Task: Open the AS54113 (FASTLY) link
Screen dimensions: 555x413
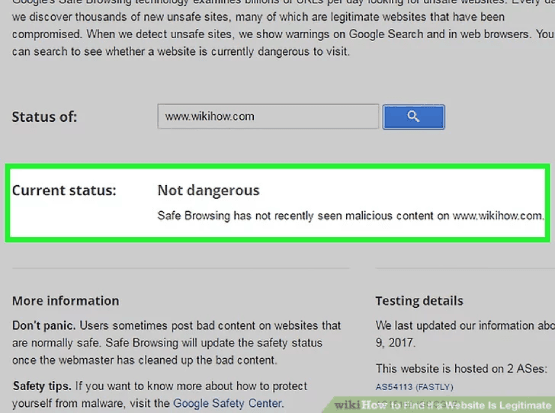Action: 414,387
